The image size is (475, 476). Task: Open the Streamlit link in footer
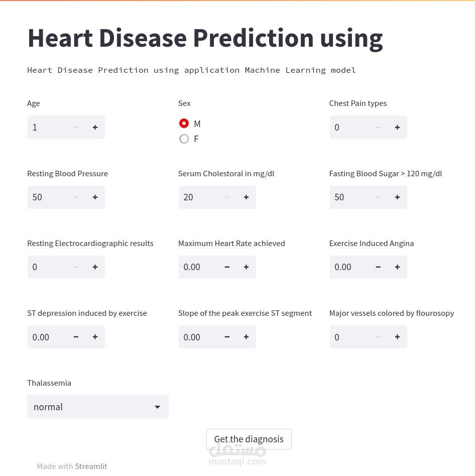coord(91,466)
